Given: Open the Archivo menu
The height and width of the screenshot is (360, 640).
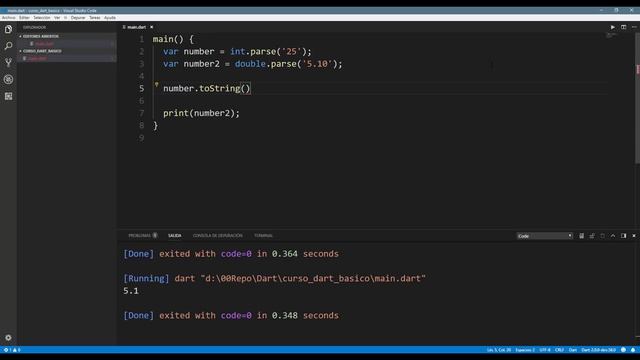Looking at the screenshot, I should coord(9,18).
